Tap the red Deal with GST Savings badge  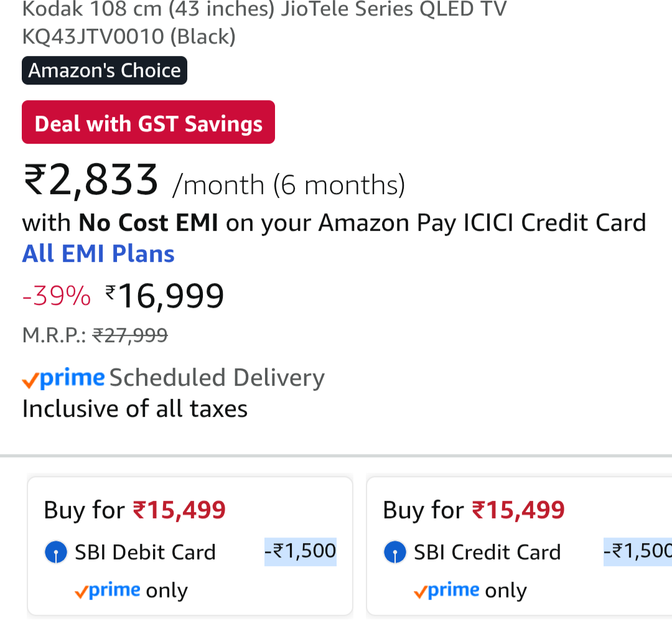[x=148, y=123]
